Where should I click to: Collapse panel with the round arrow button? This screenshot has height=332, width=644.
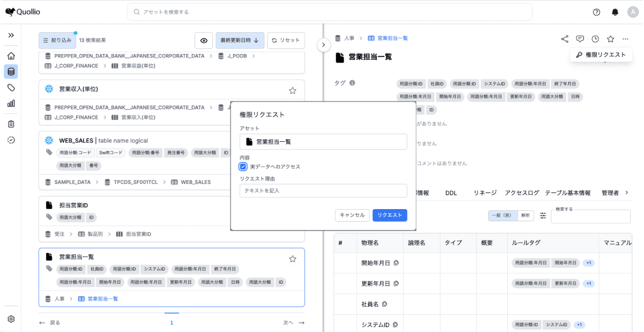[x=324, y=45]
